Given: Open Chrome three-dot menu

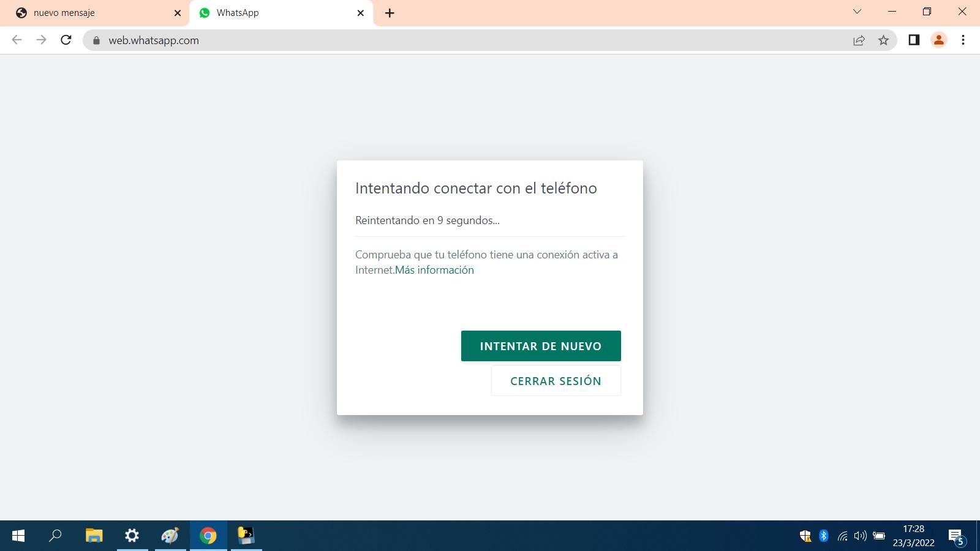Looking at the screenshot, I should click(x=963, y=40).
